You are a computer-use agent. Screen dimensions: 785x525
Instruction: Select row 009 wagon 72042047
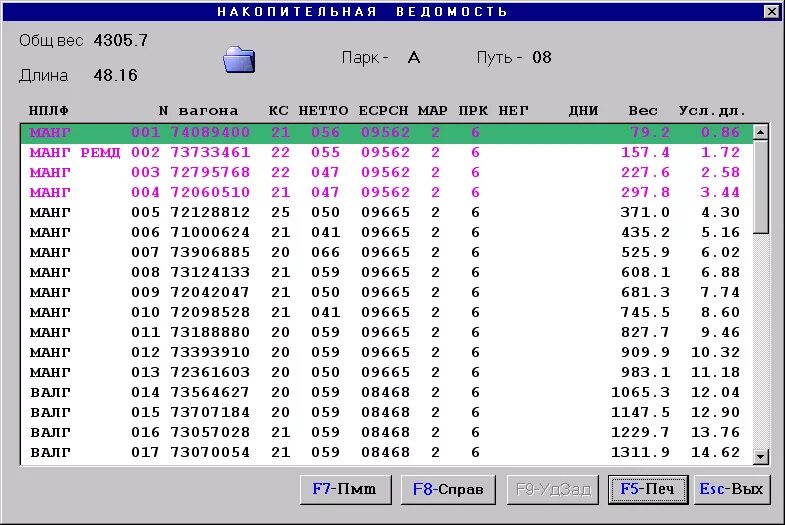point(386,293)
